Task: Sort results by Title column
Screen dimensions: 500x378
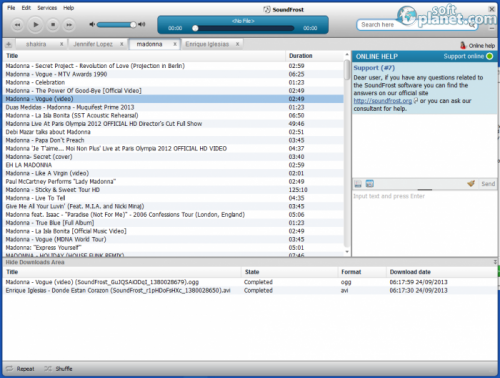Action: coord(144,56)
